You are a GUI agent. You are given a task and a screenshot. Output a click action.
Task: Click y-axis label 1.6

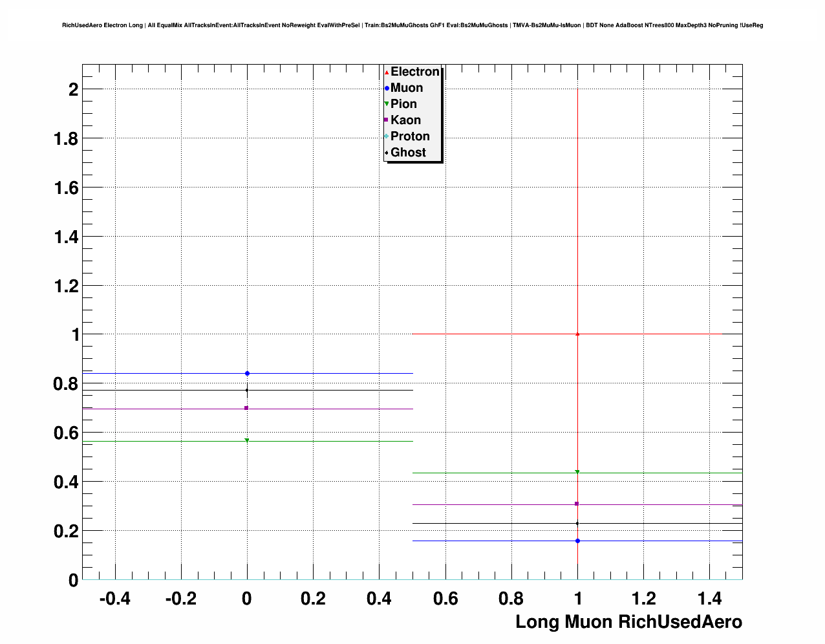coord(67,188)
